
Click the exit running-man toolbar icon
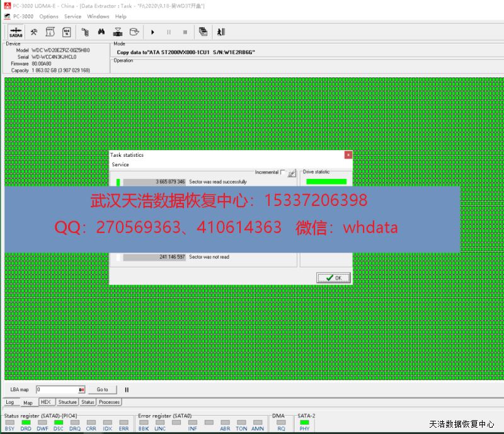point(220,31)
